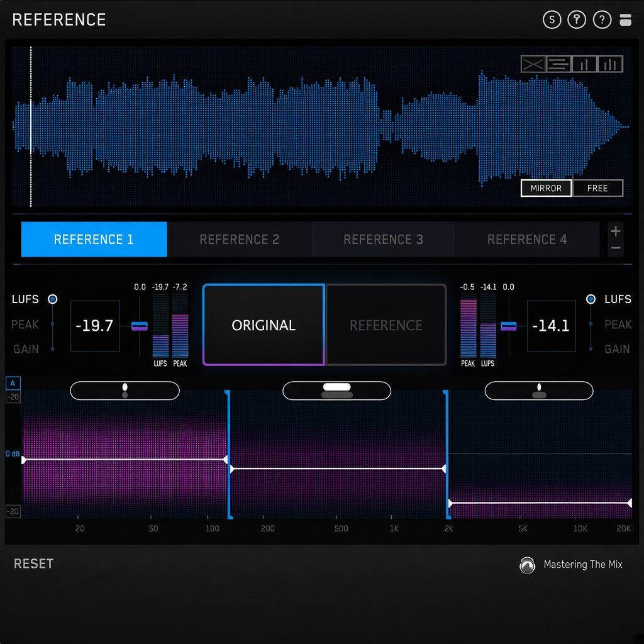Select left PEAK matching mode
This screenshot has height=644, width=644.
25,325
